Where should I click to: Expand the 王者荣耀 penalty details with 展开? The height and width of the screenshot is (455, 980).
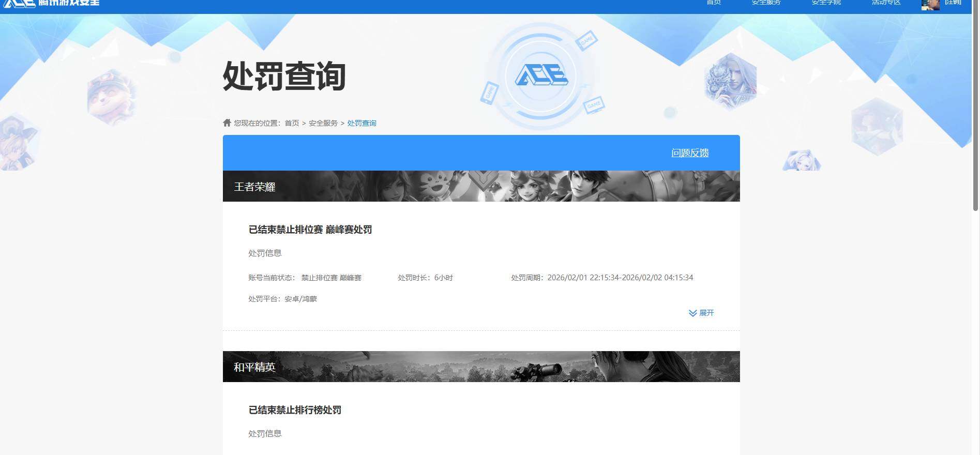click(701, 313)
